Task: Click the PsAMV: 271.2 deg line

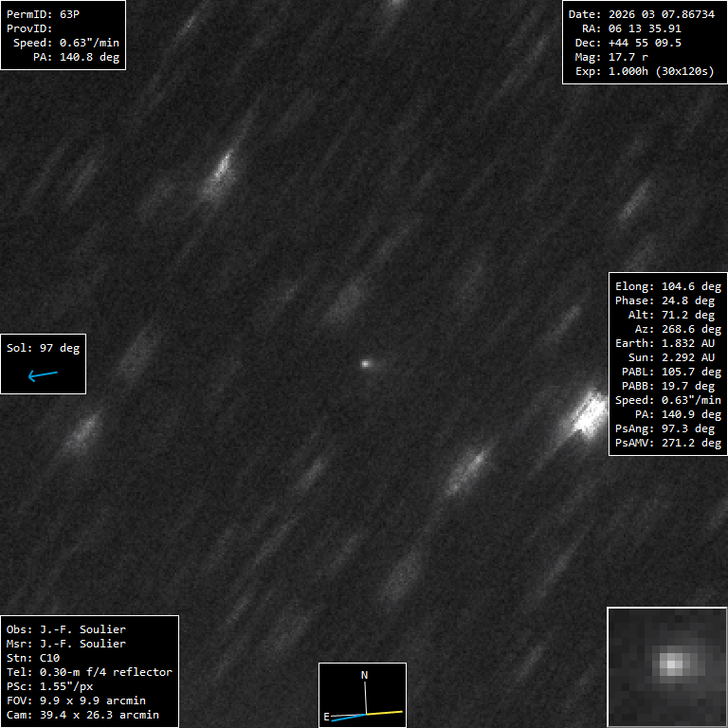Action: point(667,443)
